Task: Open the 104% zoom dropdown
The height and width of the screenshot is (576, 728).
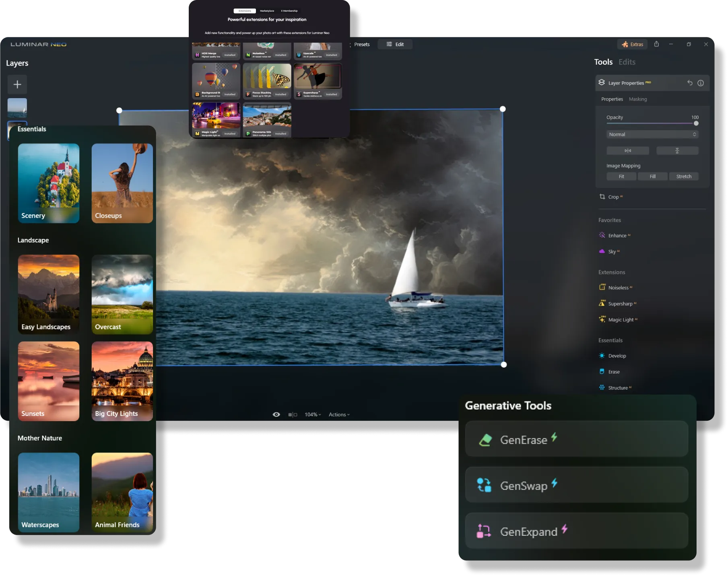Action: pyautogui.click(x=313, y=415)
